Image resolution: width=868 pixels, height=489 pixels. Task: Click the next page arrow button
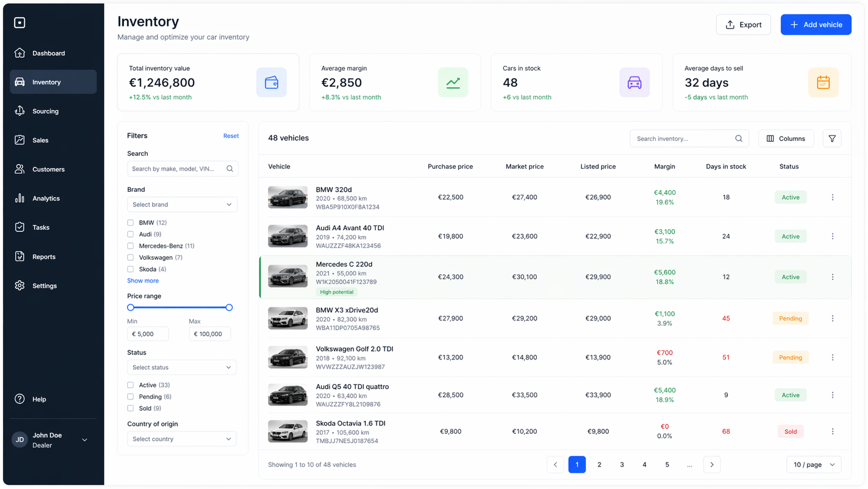click(x=712, y=465)
